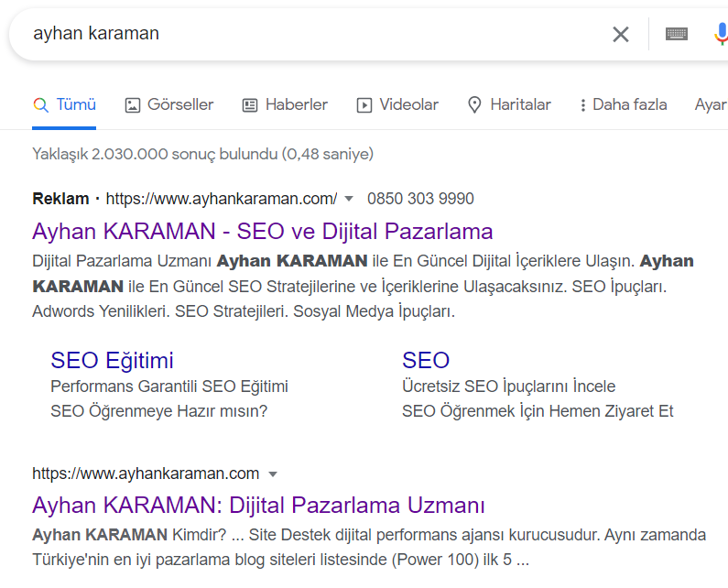Click 'SEO Öğrenmek İçin Hemen Ziyaret Et' text

(x=538, y=411)
